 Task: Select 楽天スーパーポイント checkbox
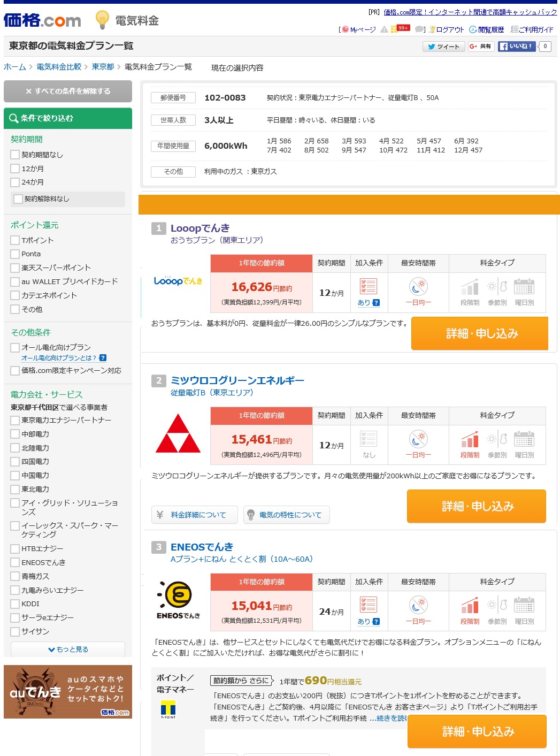(x=15, y=268)
